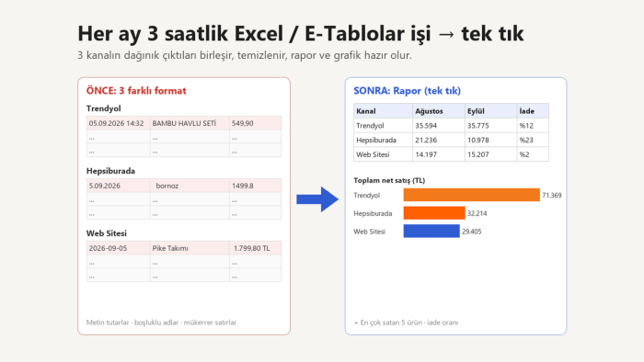
Task: Click the '%23' return rate cell
Action: click(533, 140)
